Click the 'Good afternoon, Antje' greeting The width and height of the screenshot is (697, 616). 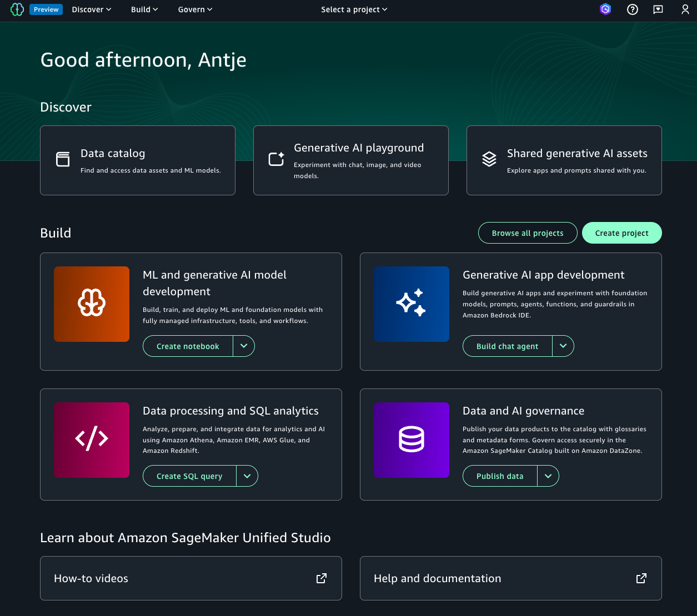(x=143, y=60)
